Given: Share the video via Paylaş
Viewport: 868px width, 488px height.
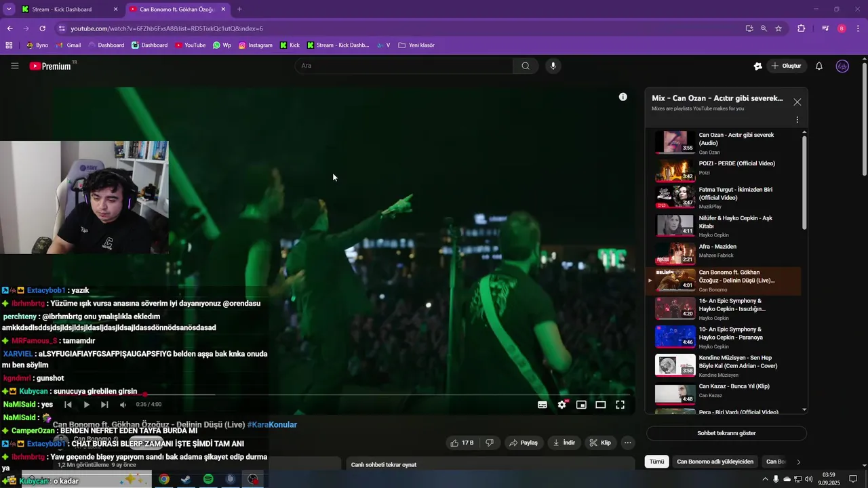Looking at the screenshot, I should coord(524,443).
